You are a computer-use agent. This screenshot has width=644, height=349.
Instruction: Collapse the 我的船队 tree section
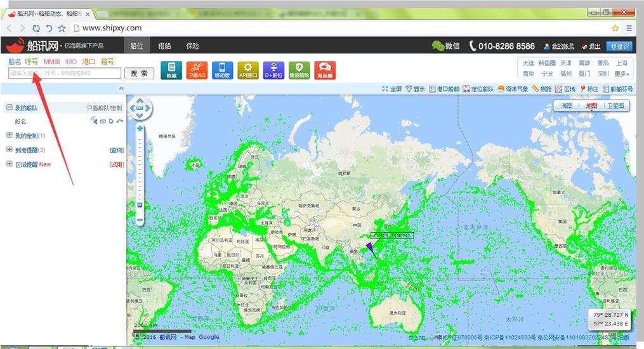tap(10, 108)
